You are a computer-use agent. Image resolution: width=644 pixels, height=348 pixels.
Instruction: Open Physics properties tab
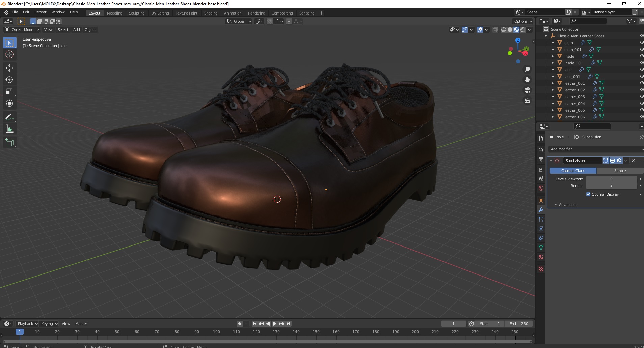click(541, 229)
